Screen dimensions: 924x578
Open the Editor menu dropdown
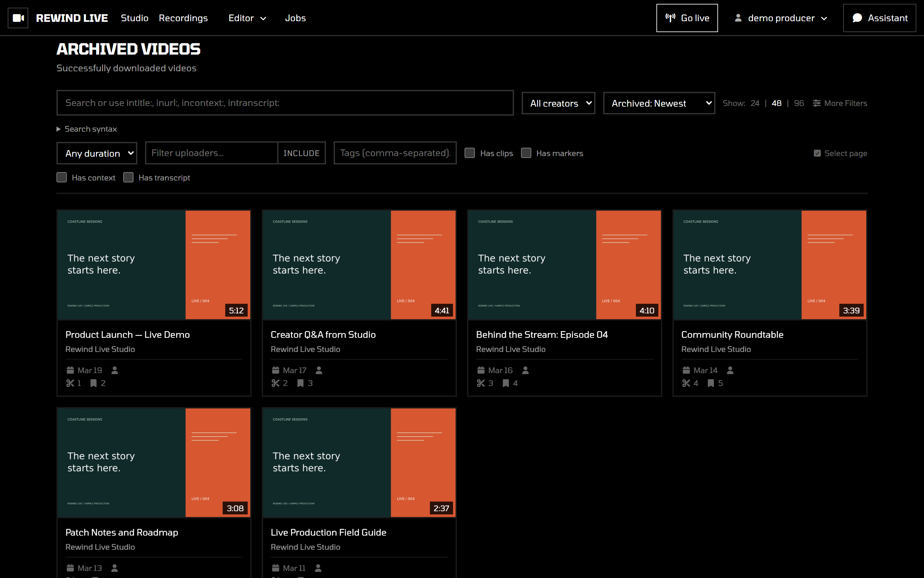[x=247, y=18]
